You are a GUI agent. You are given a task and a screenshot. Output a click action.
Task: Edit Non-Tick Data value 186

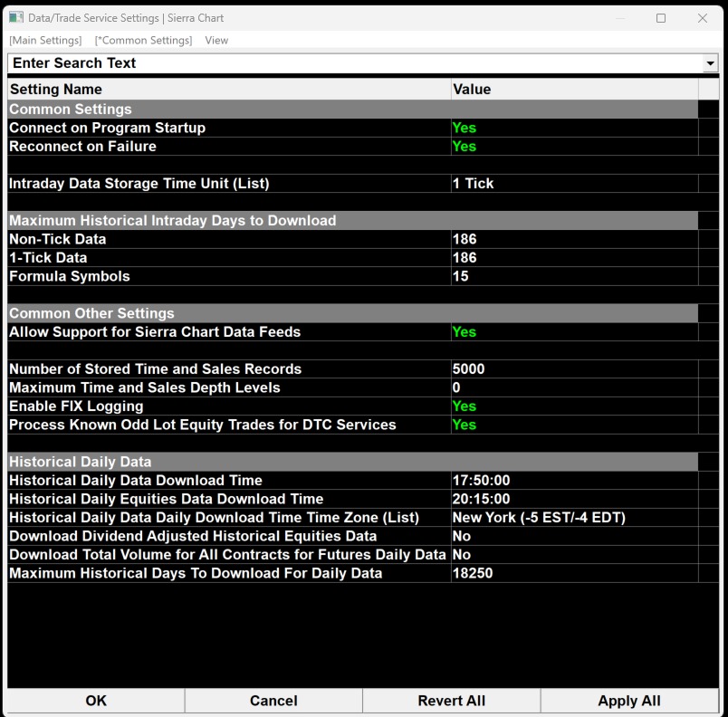click(x=574, y=239)
